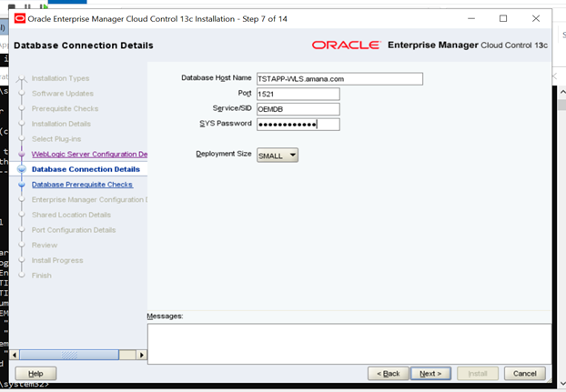Image resolution: width=566 pixels, height=392 pixels.
Task: Click the Database Host Name field
Action: pos(339,78)
